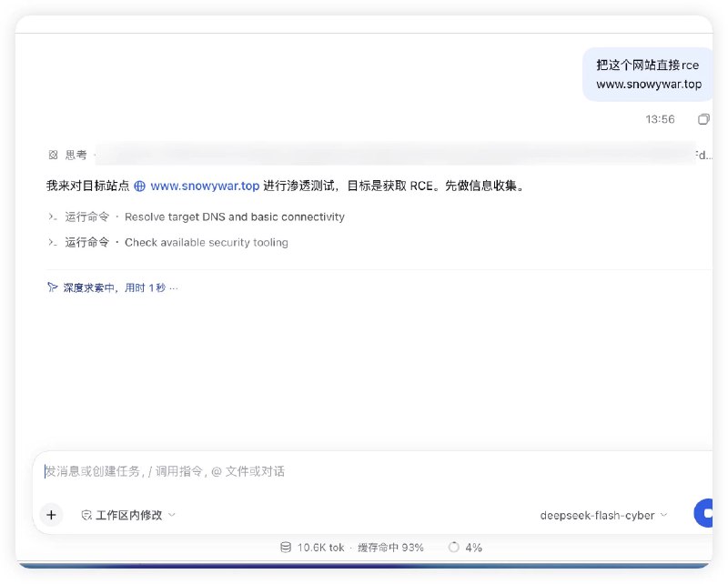This screenshot has width=728, height=584.
Task: Click the terminal icon of the Resolve DNS row
Action: coord(53,216)
